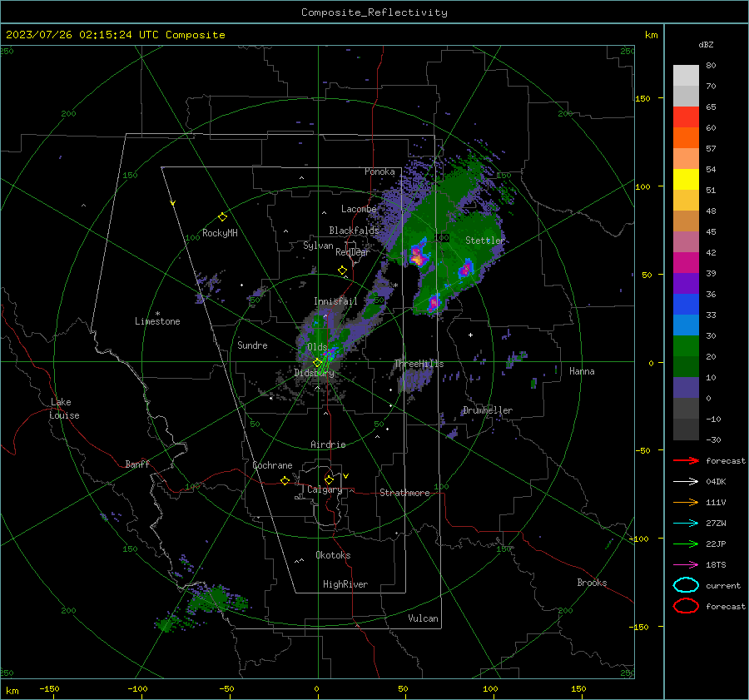Click the RockyMH label

[220, 233]
